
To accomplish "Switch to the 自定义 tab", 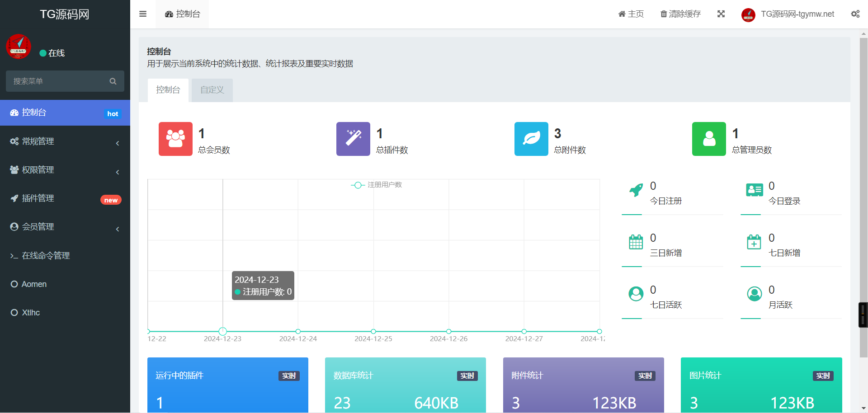I will point(212,90).
